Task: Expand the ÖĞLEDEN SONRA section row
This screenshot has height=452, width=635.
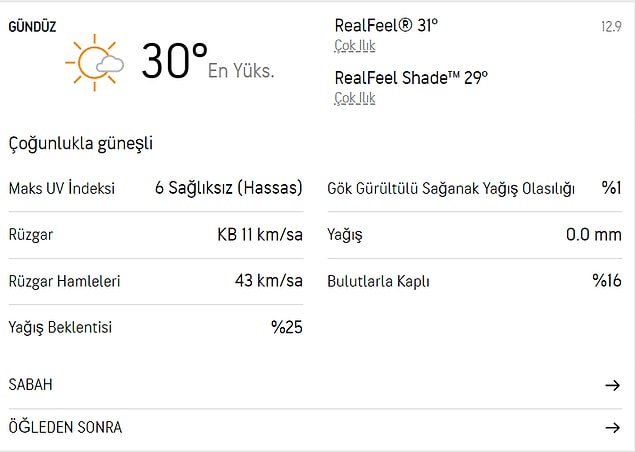Action: (x=315, y=428)
